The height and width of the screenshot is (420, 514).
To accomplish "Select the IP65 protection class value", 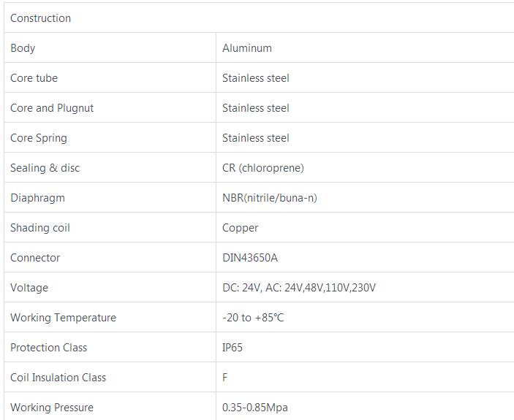I will click(x=233, y=348).
